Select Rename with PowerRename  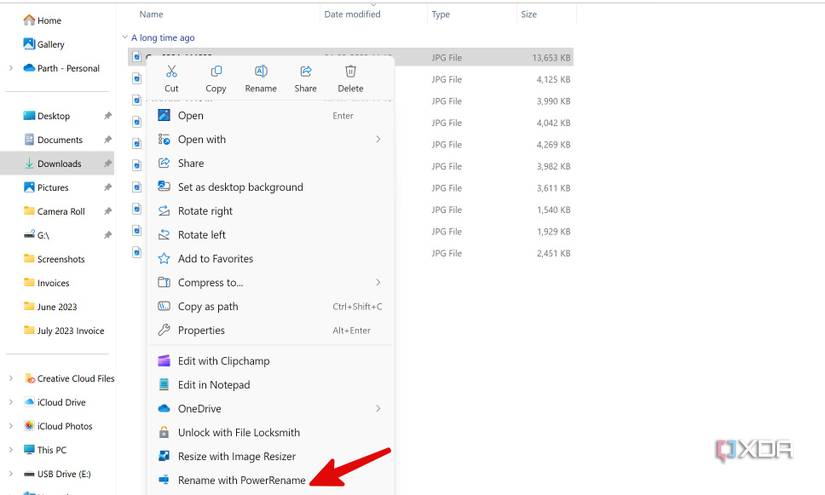[241, 480]
